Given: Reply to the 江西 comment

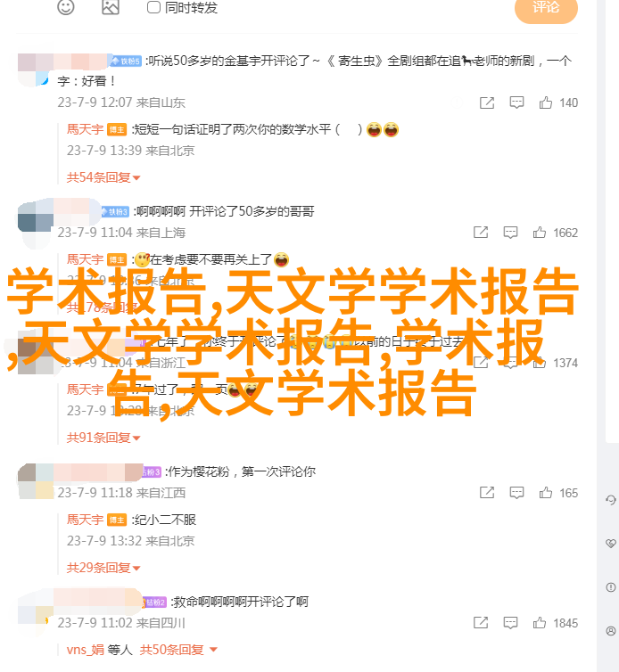Looking at the screenshot, I should tap(516, 493).
